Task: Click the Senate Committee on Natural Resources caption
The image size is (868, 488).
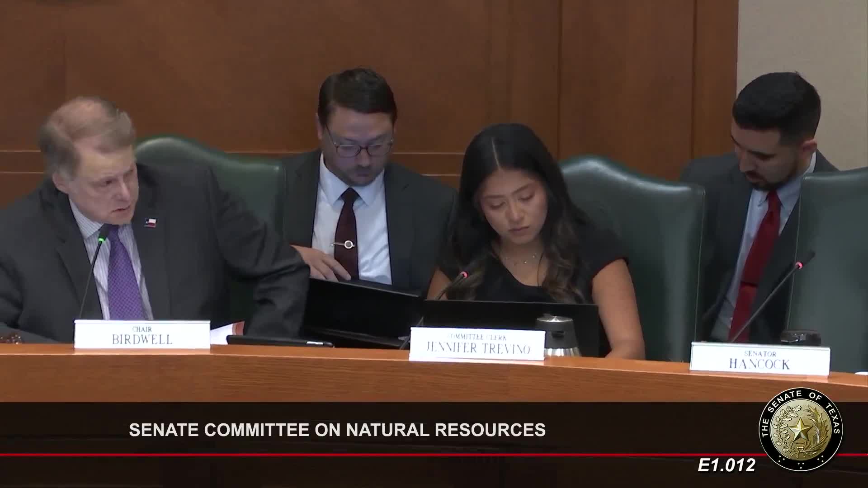Action: click(x=337, y=430)
